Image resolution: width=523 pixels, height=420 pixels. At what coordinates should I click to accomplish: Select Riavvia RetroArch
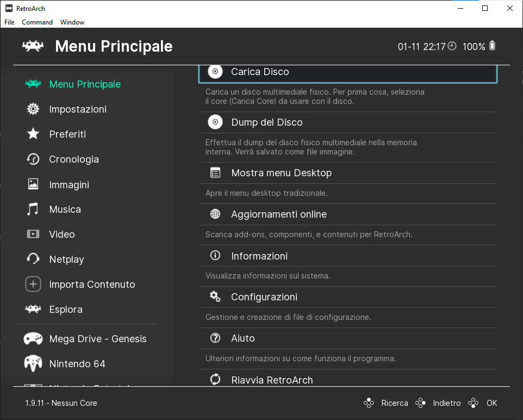(x=348, y=378)
